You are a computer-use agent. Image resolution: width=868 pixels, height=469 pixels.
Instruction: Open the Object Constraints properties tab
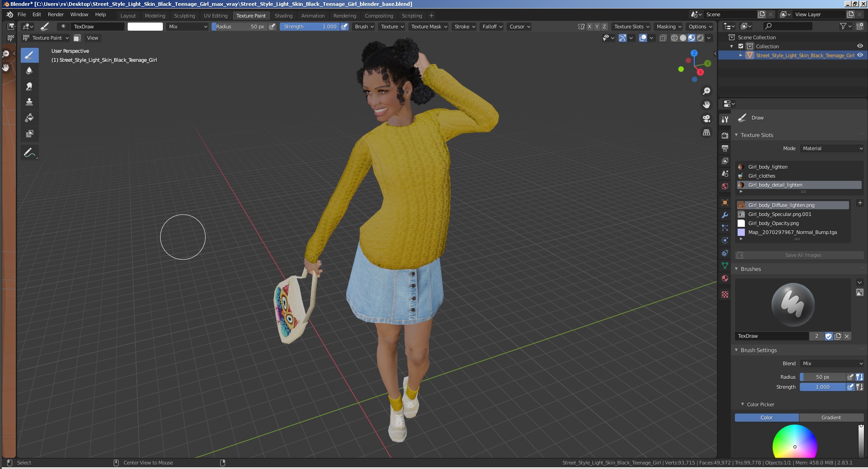725,253
